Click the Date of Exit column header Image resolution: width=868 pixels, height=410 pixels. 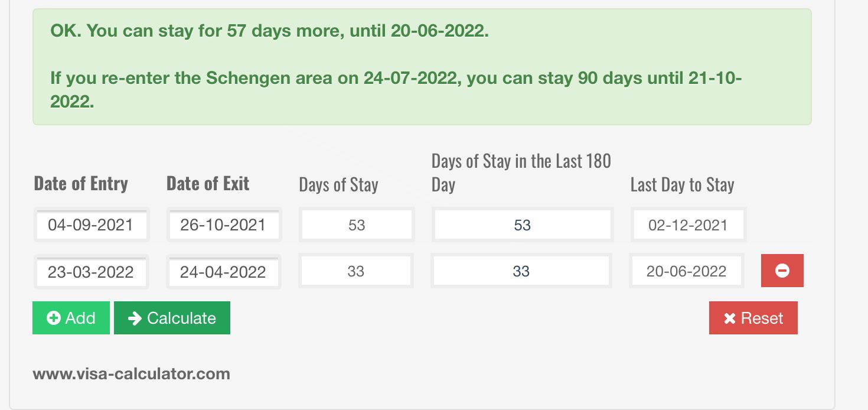click(208, 184)
